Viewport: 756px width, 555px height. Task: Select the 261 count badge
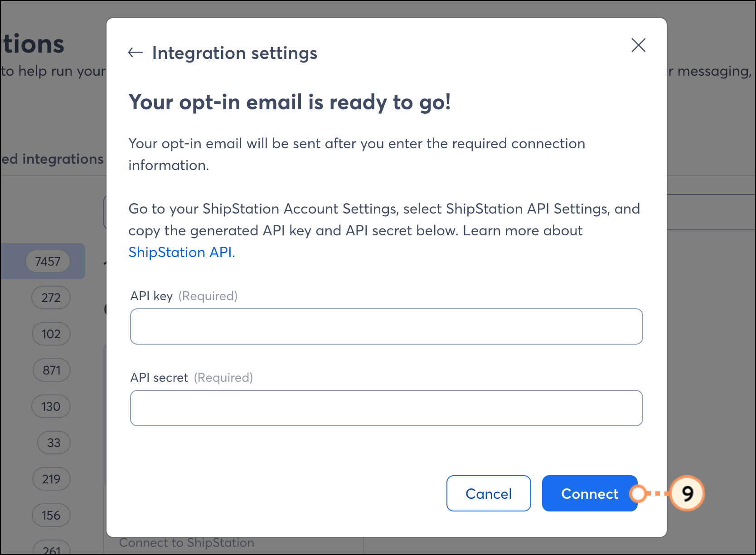point(51,549)
